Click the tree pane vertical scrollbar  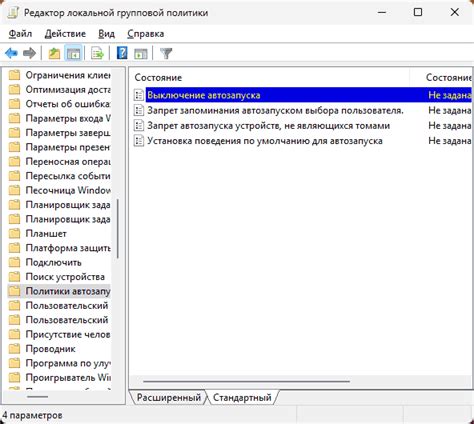tap(118, 229)
